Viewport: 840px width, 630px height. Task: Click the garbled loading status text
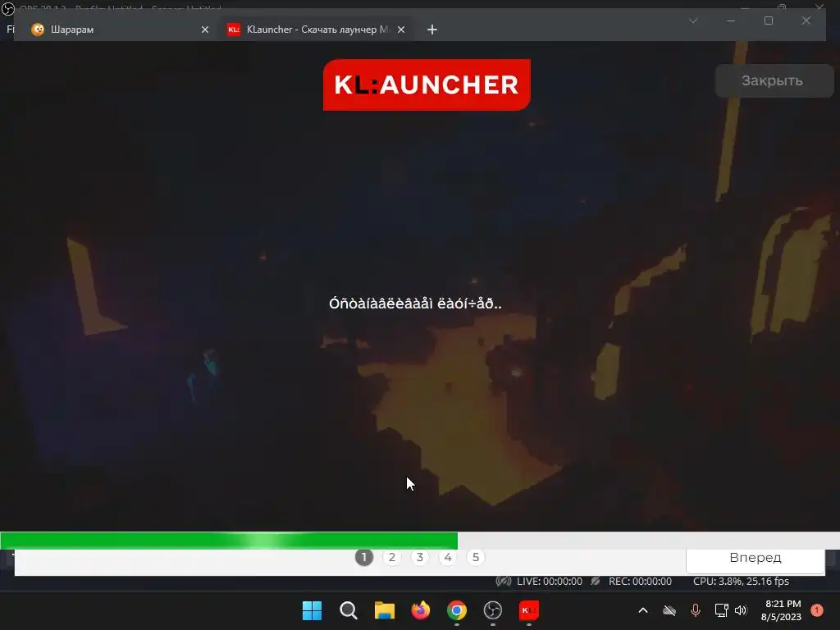(x=415, y=304)
